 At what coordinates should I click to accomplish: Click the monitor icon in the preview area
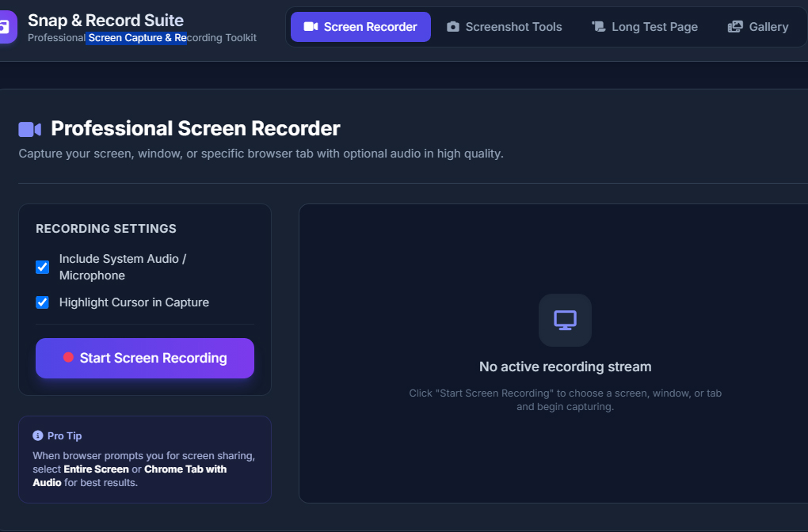pyautogui.click(x=565, y=320)
